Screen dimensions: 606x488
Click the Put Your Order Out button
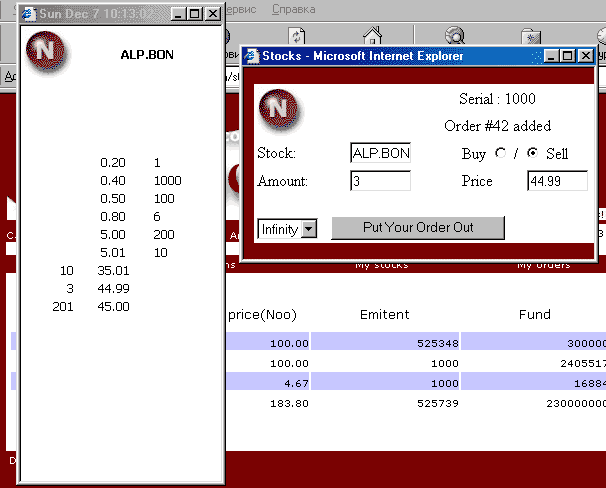[418, 228]
